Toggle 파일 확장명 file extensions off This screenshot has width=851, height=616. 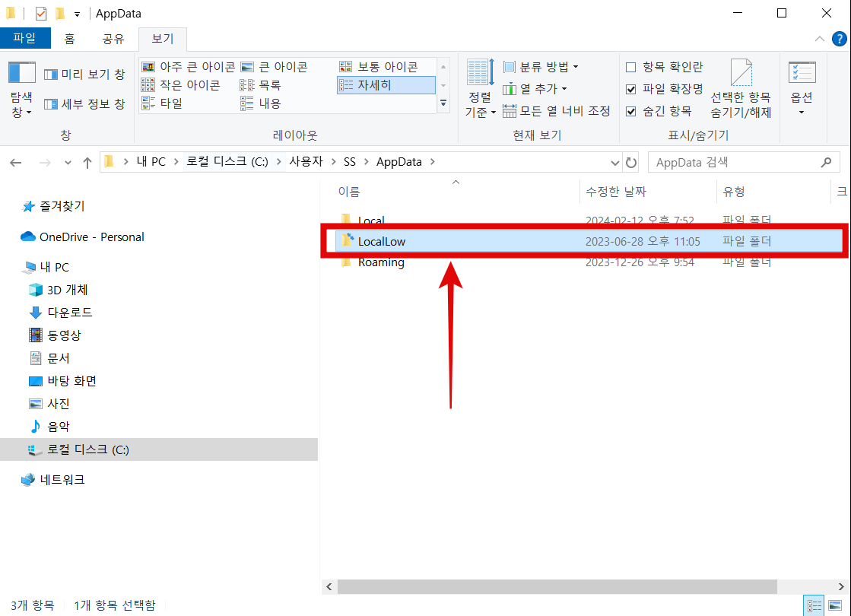pyautogui.click(x=632, y=88)
